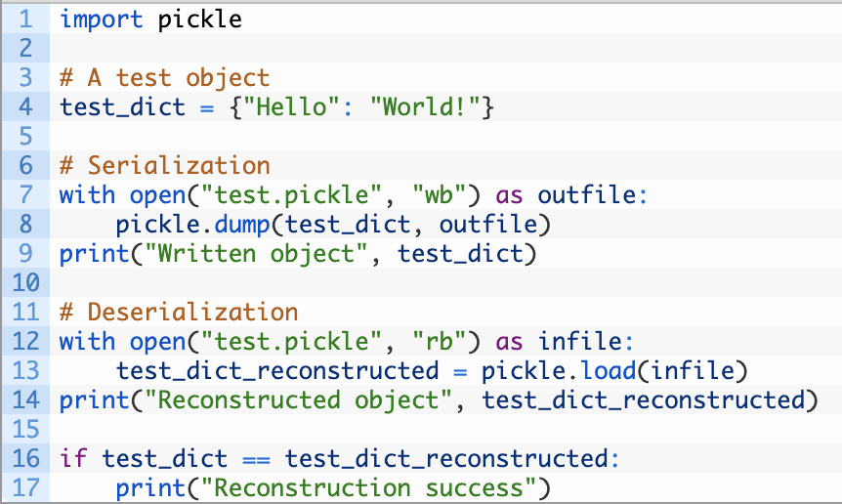The width and height of the screenshot is (842, 504).
Task: Click the "Reconstructed object" string
Action: coord(299,399)
